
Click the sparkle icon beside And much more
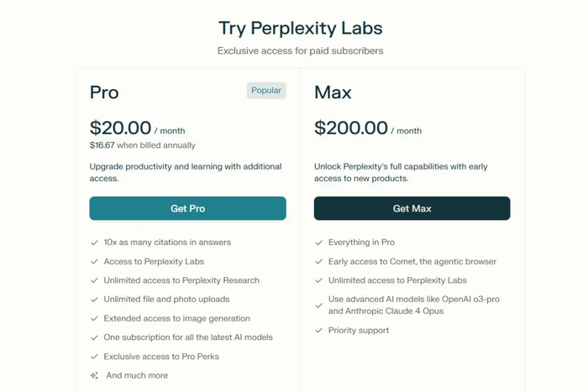click(x=94, y=375)
